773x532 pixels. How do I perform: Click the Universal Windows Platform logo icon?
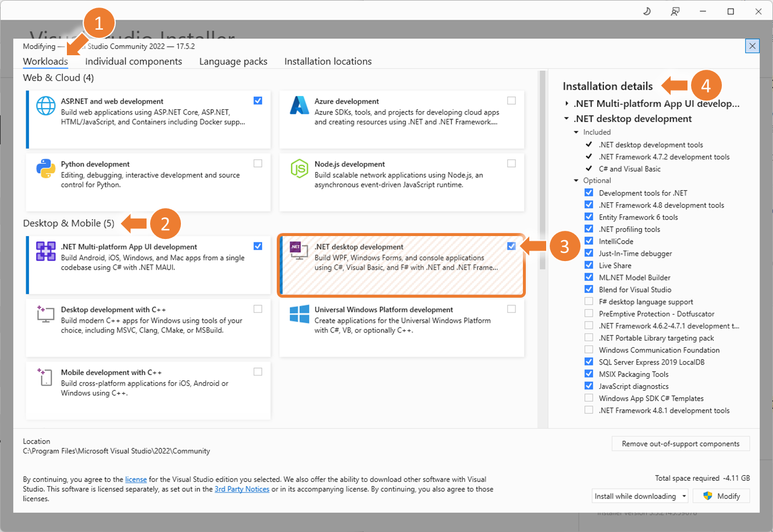coord(300,314)
